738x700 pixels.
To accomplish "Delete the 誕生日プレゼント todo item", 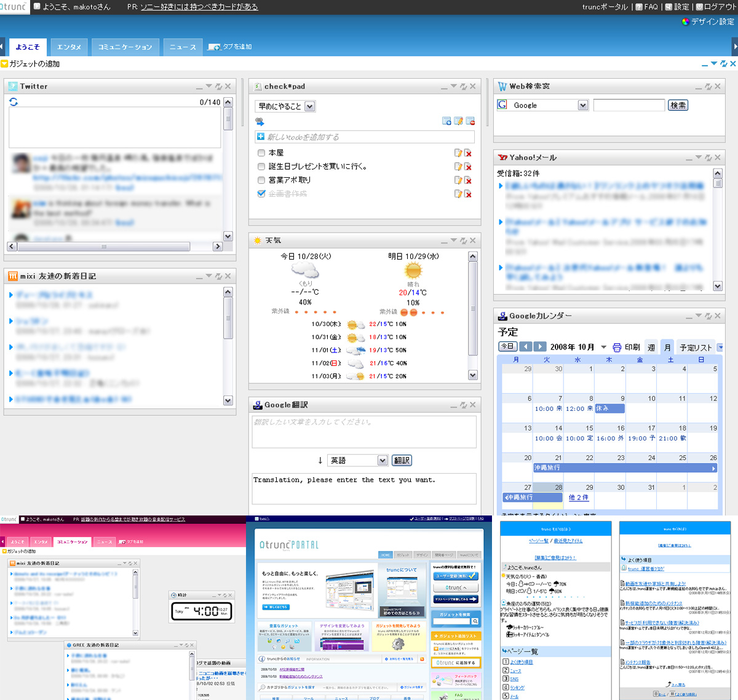I will click(468, 166).
